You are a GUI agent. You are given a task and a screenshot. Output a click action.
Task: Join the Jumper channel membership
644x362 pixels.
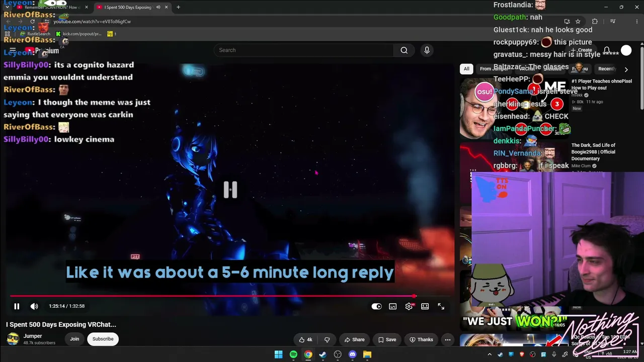point(74,339)
